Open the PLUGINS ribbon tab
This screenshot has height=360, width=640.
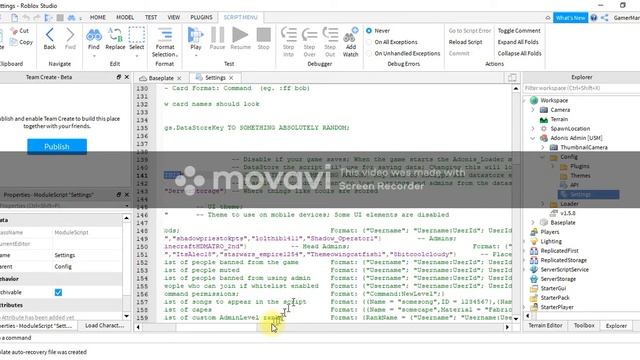pyautogui.click(x=201, y=18)
